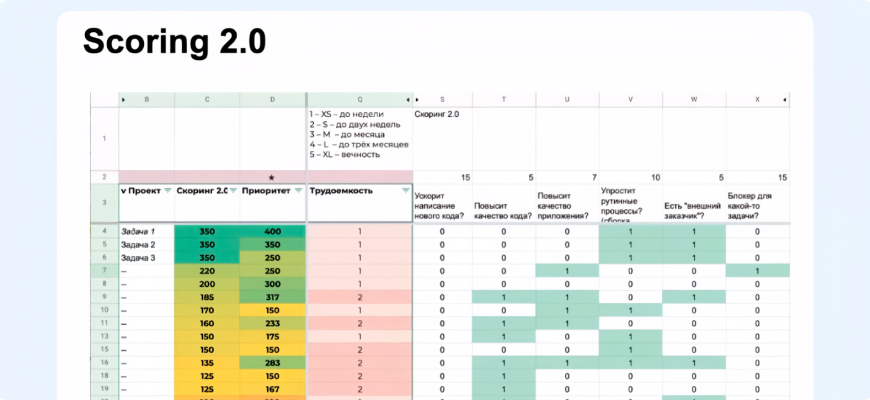Image resolution: width=870 pixels, height=400 pixels.
Task: Select the column C header
Action: 207,100
